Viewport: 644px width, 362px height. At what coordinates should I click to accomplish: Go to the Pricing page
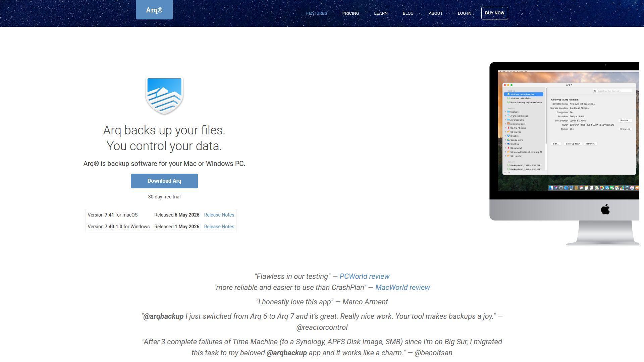pos(351,13)
